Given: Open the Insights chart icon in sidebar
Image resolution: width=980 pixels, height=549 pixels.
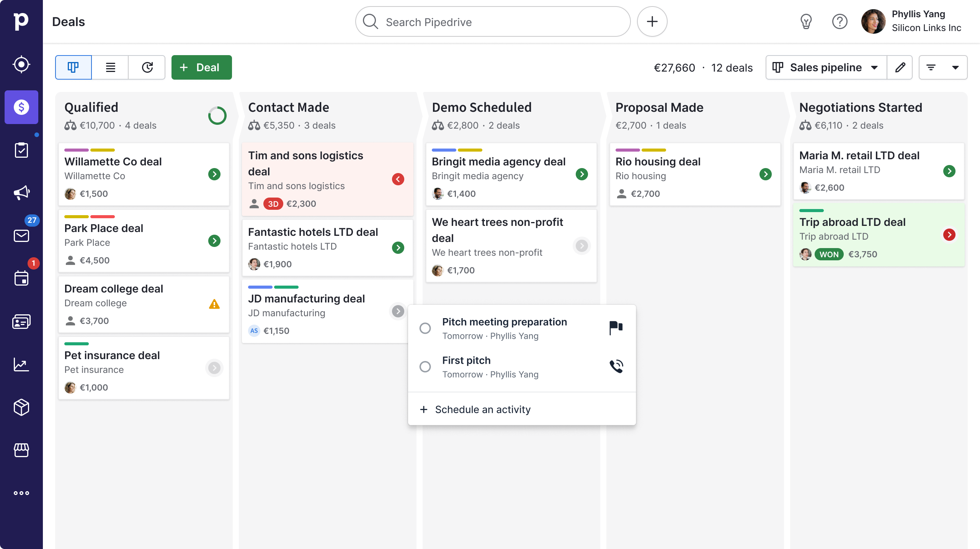Looking at the screenshot, I should point(21,364).
